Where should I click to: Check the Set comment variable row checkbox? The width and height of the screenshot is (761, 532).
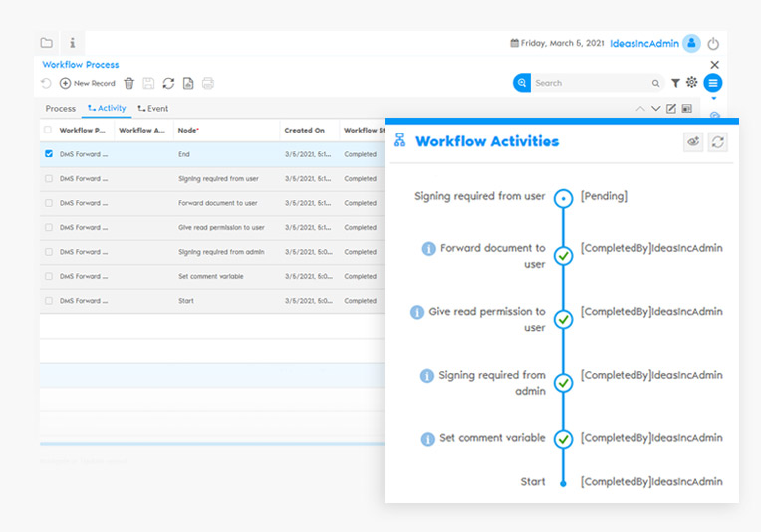(49, 276)
